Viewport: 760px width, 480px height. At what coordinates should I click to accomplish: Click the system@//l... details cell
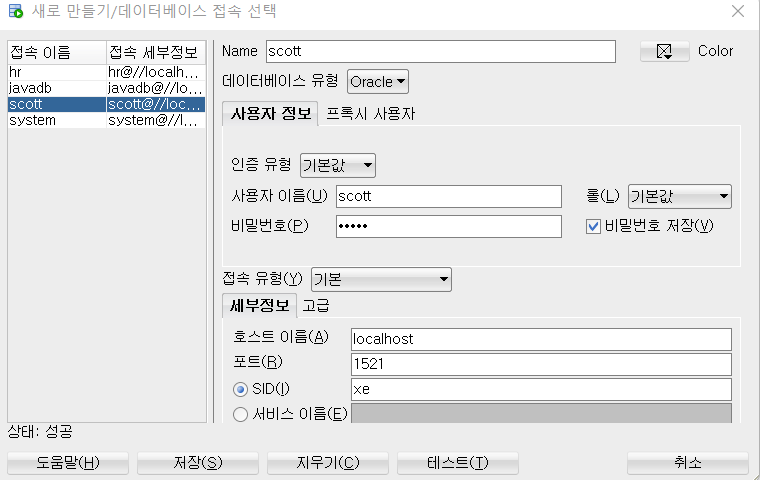156,120
